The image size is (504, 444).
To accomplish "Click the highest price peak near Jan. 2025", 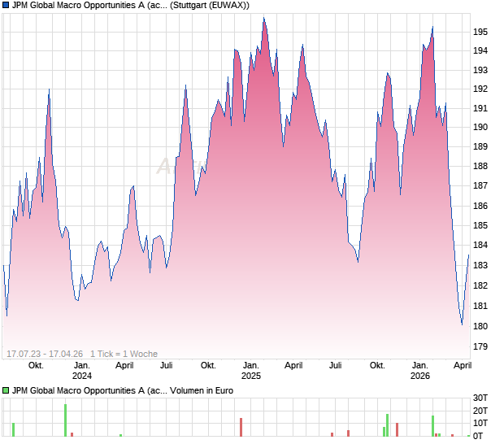I will (263, 18).
